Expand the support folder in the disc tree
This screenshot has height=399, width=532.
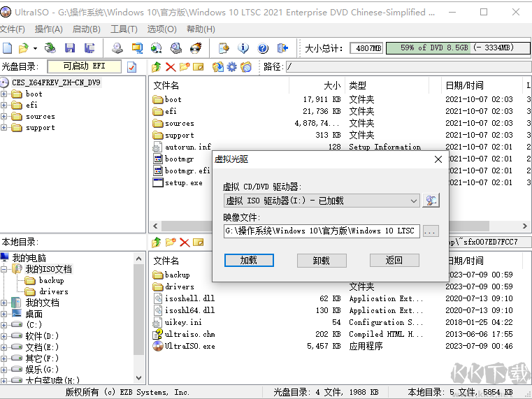(3, 128)
